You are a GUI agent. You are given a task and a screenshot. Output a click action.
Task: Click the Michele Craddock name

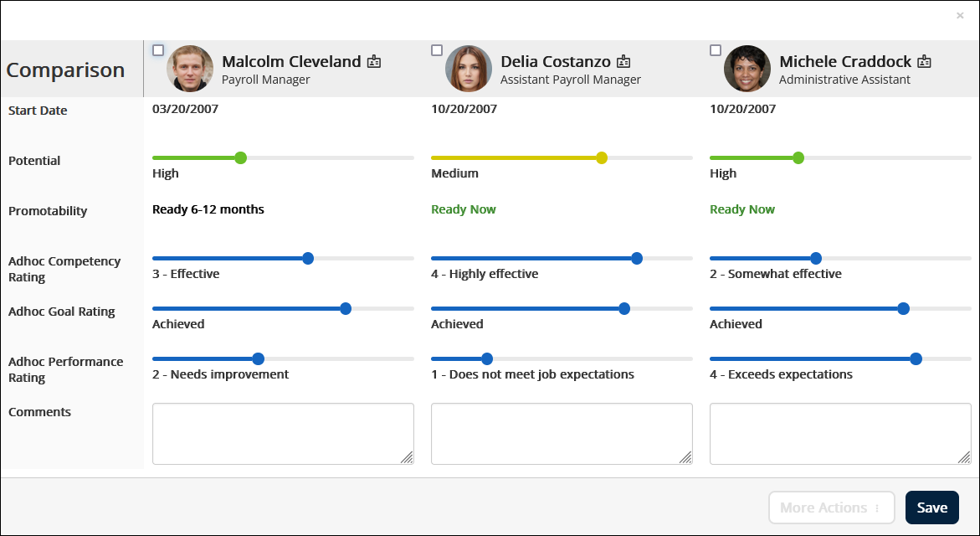click(x=845, y=61)
